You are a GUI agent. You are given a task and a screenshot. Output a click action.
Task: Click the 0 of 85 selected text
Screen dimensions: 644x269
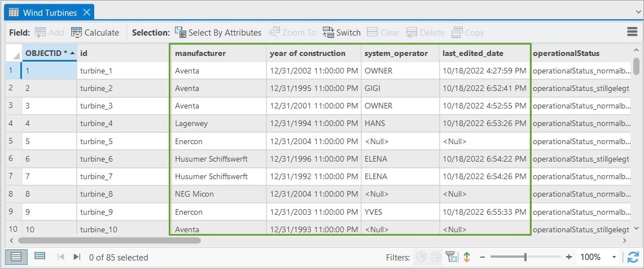click(119, 258)
